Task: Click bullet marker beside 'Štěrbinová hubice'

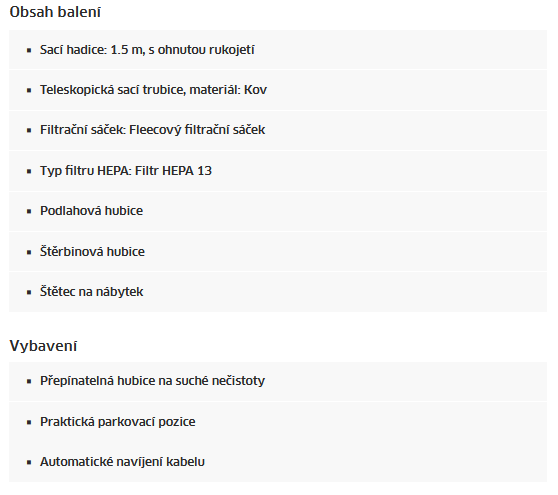Action: [x=29, y=252]
